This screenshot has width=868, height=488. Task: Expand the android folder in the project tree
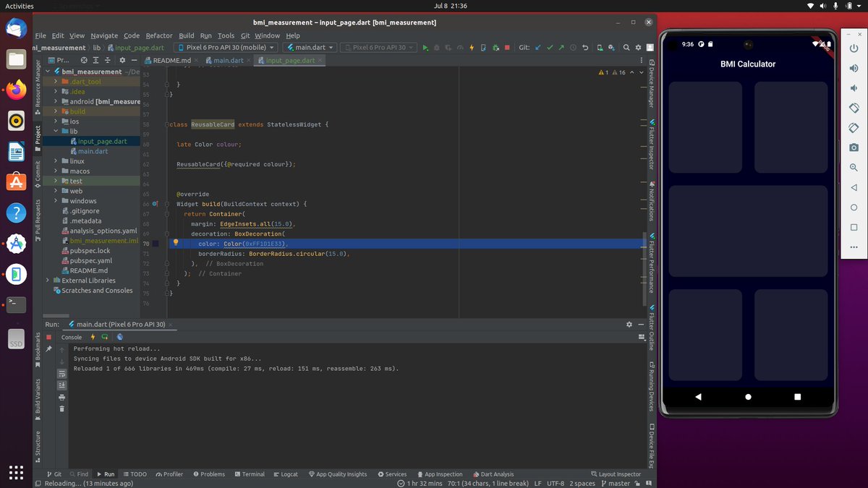56,101
